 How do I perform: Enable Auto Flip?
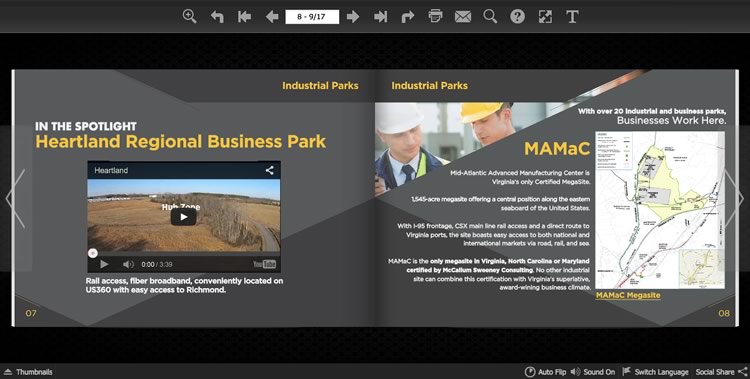coord(545,372)
